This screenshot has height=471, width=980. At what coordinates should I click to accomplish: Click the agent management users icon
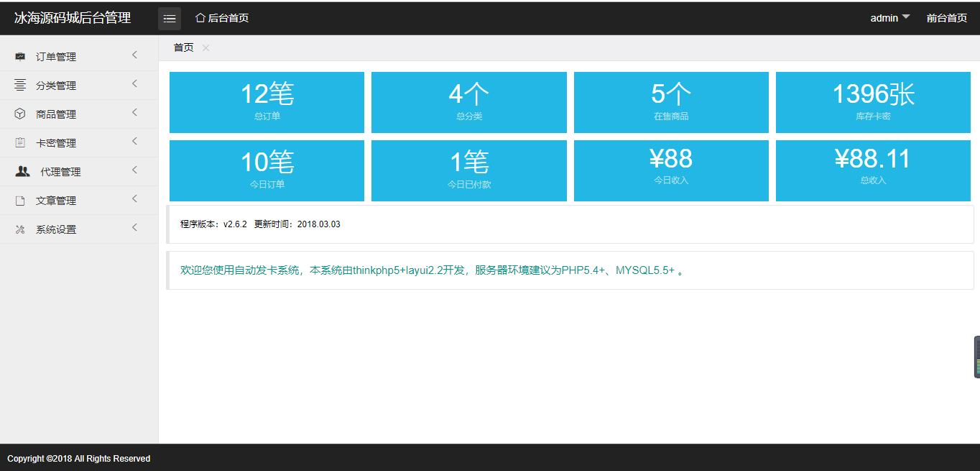22,172
